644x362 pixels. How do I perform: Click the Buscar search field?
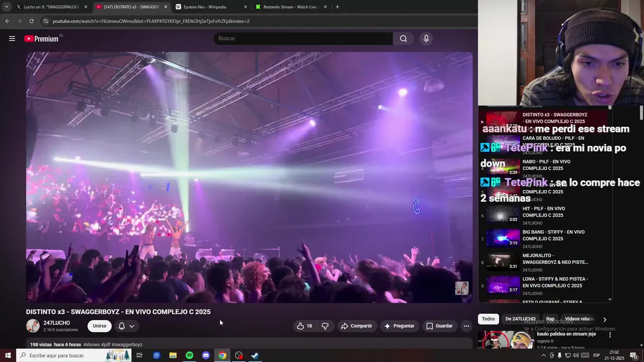click(303, 39)
